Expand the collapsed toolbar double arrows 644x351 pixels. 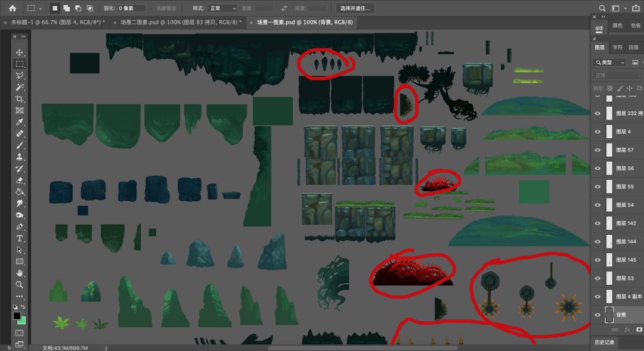[23, 36]
